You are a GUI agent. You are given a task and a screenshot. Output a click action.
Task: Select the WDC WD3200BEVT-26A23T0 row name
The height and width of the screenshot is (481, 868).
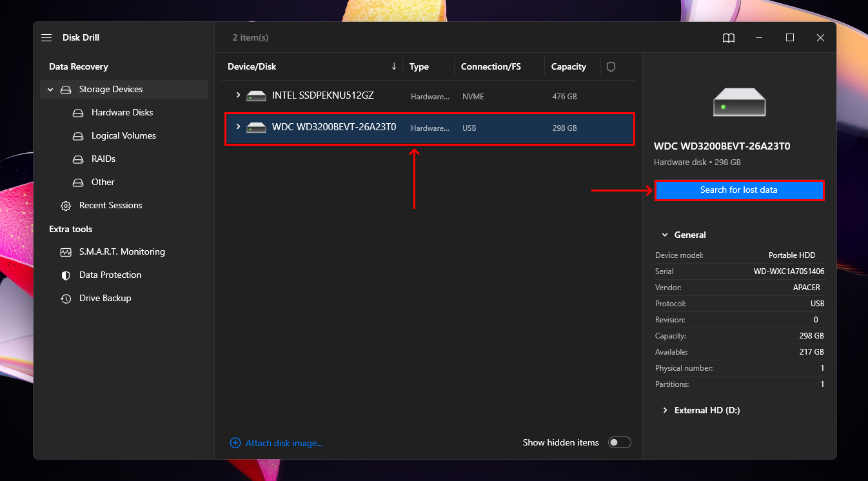[334, 127]
